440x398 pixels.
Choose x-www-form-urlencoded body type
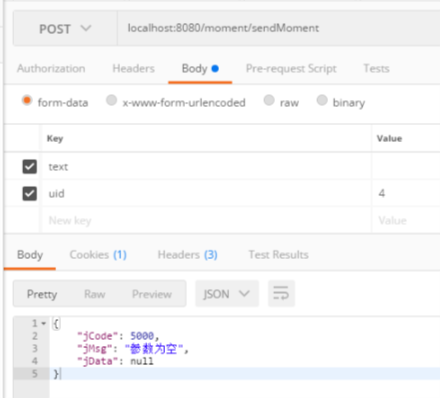[x=111, y=100]
